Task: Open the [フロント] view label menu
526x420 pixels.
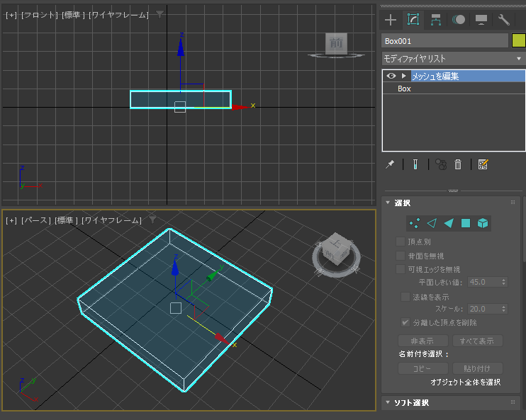Action: tap(39, 15)
